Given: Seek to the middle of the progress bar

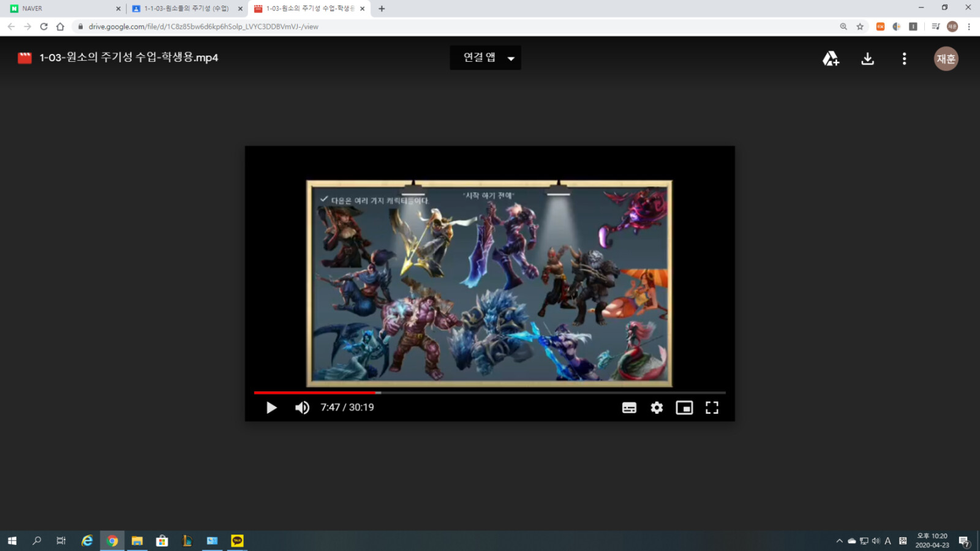Looking at the screenshot, I should (490, 392).
